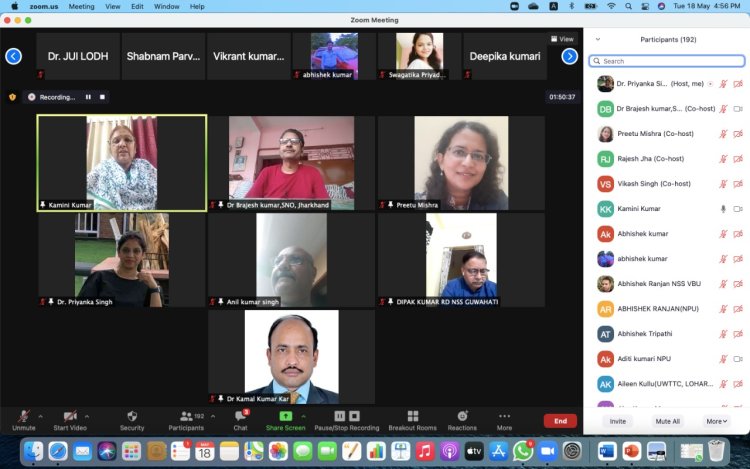Image resolution: width=750 pixels, height=469 pixels.
Task: Open the Participants list icon
Action: coord(185,416)
